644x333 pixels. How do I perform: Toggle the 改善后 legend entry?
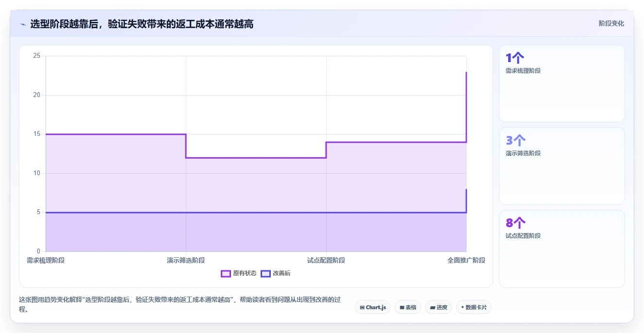click(276, 273)
